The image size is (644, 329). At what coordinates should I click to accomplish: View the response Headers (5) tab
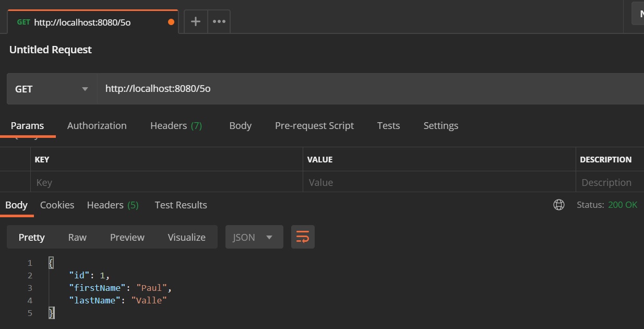click(x=113, y=205)
